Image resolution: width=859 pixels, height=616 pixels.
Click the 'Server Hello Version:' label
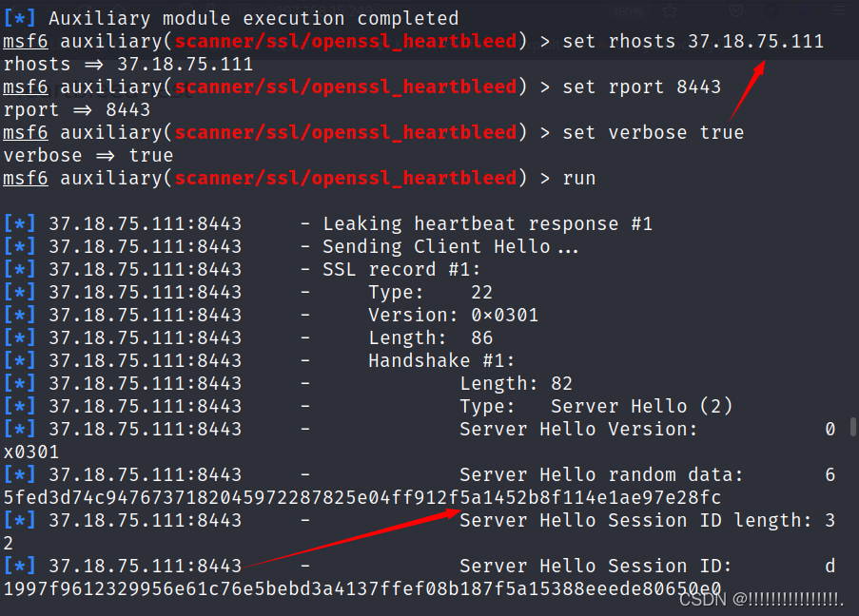[x=578, y=430]
